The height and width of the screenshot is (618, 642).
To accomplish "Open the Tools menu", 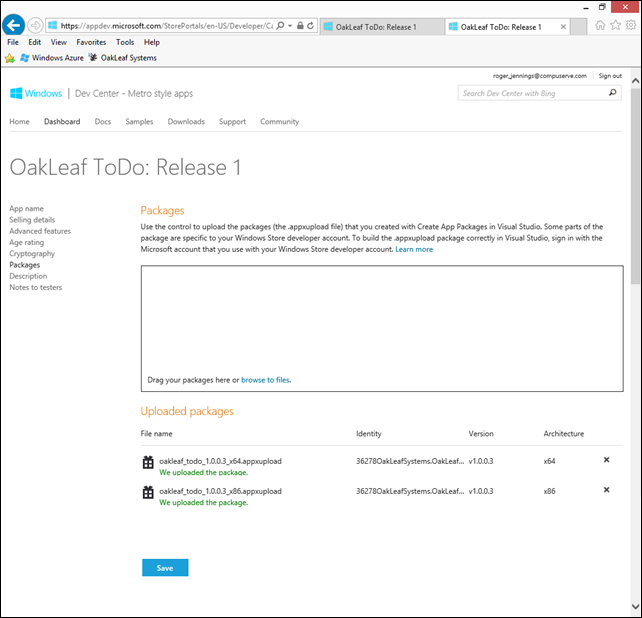I will 125,42.
